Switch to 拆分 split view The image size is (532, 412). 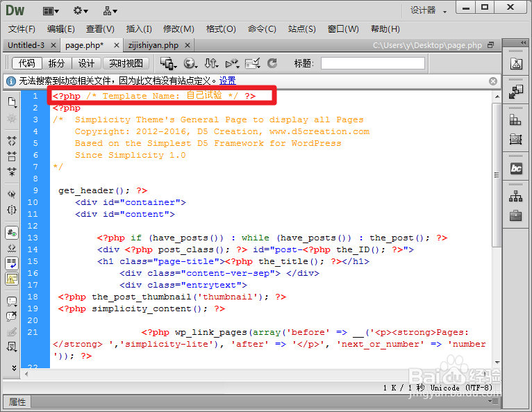point(56,63)
